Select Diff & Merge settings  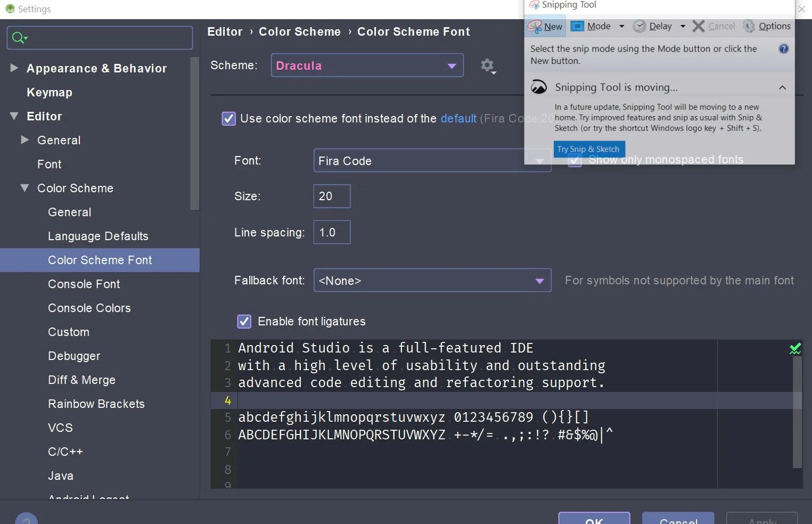(81, 380)
